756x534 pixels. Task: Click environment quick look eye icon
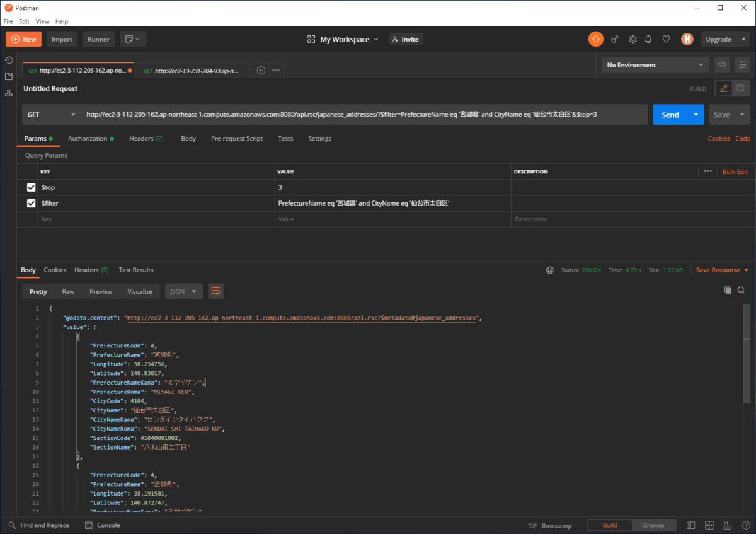[x=722, y=64]
